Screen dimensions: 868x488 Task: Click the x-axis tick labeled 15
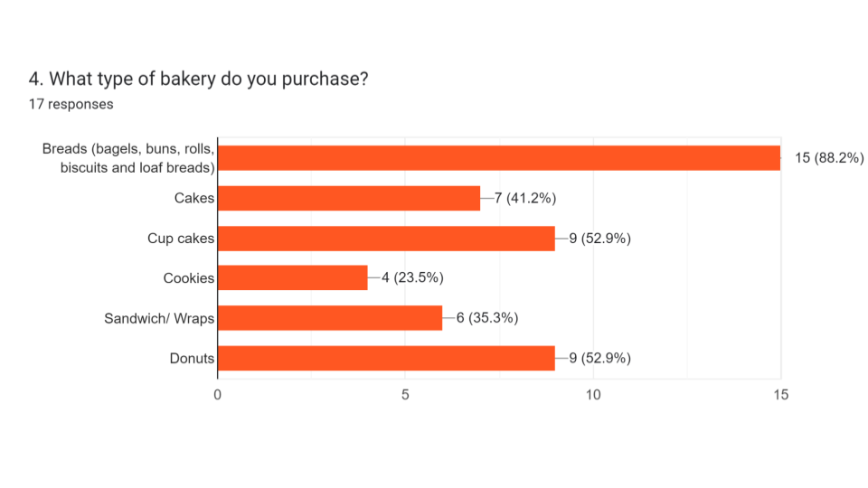pyautogui.click(x=780, y=395)
